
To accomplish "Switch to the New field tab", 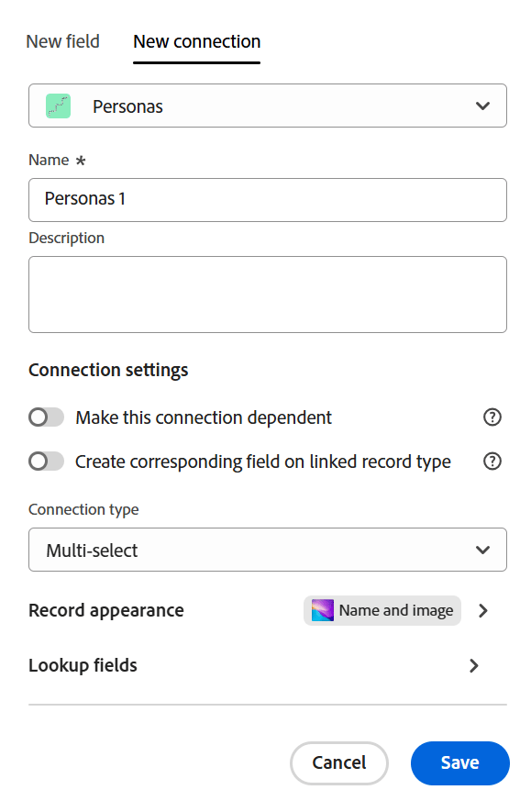I will (62, 41).
